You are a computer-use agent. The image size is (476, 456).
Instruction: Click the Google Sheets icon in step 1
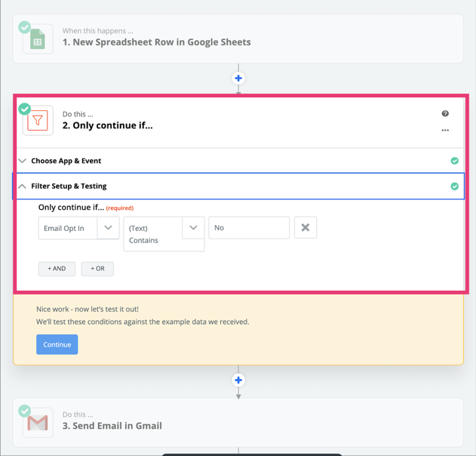pos(38,40)
